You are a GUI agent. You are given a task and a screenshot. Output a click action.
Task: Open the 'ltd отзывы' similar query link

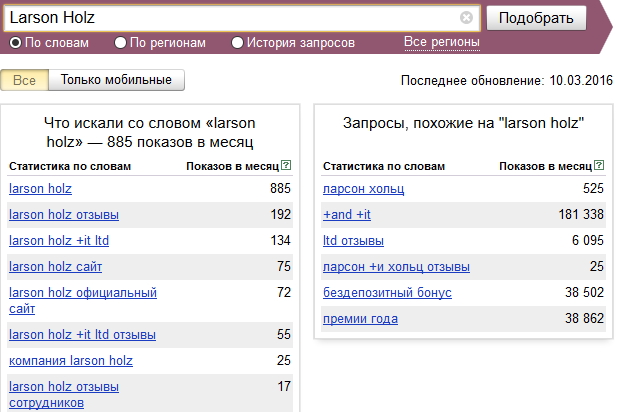pos(353,240)
